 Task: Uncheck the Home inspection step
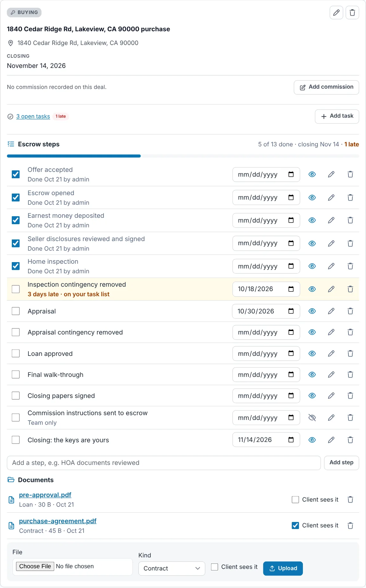pos(16,266)
